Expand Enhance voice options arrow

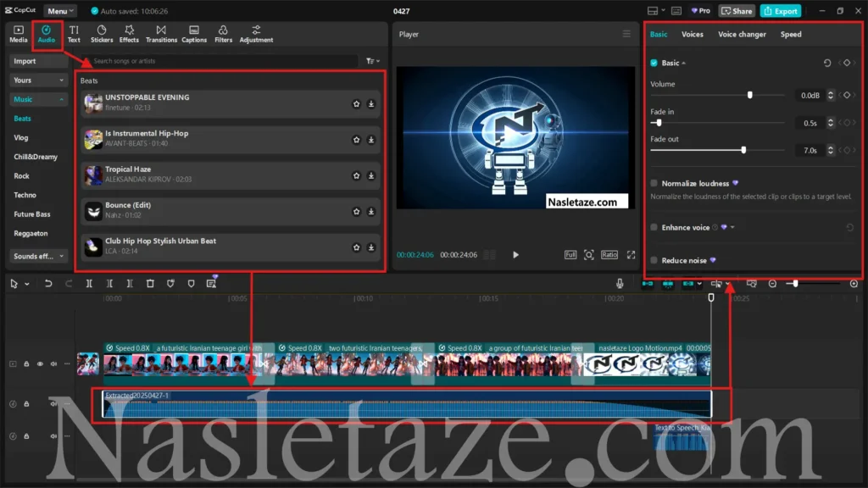[732, 227]
